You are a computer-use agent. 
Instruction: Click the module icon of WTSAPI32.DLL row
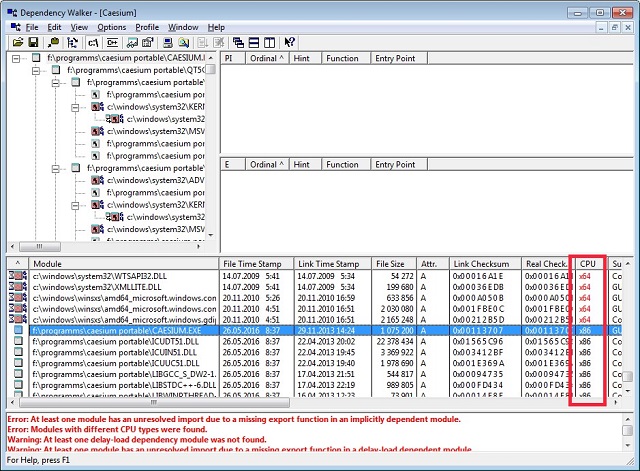[18, 276]
